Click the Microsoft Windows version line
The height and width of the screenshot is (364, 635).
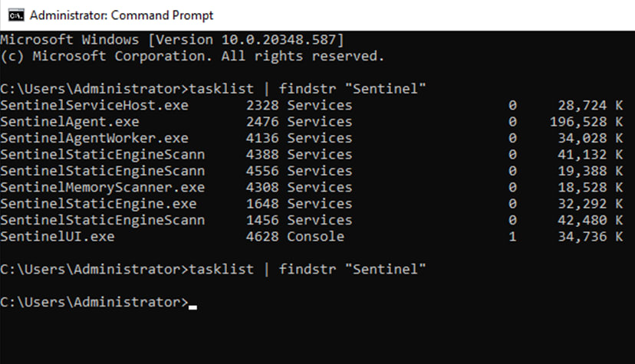tap(172, 40)
